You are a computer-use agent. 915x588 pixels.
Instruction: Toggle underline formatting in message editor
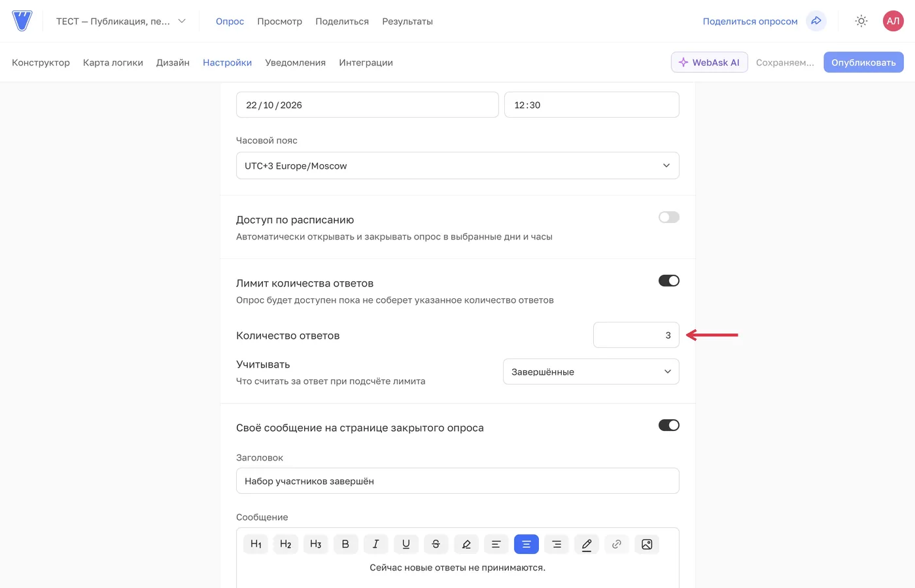[406, 544]
